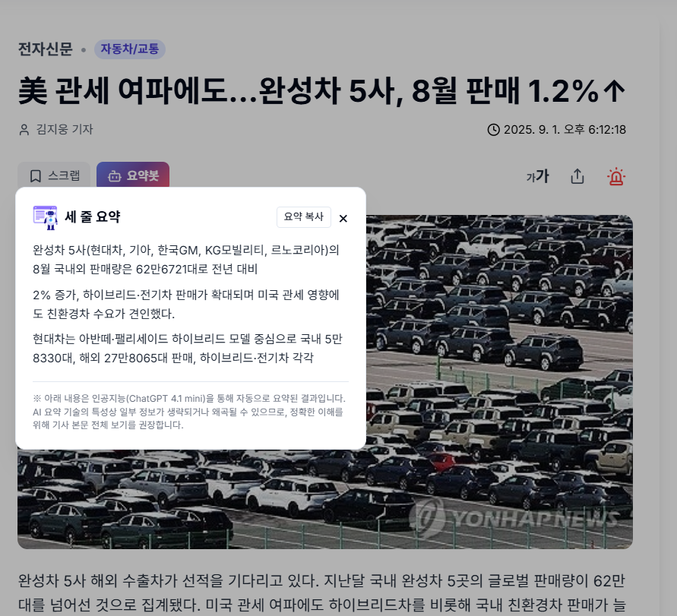Click the 2025. 9. 1. publish timestamp

(x=565, y=129)
